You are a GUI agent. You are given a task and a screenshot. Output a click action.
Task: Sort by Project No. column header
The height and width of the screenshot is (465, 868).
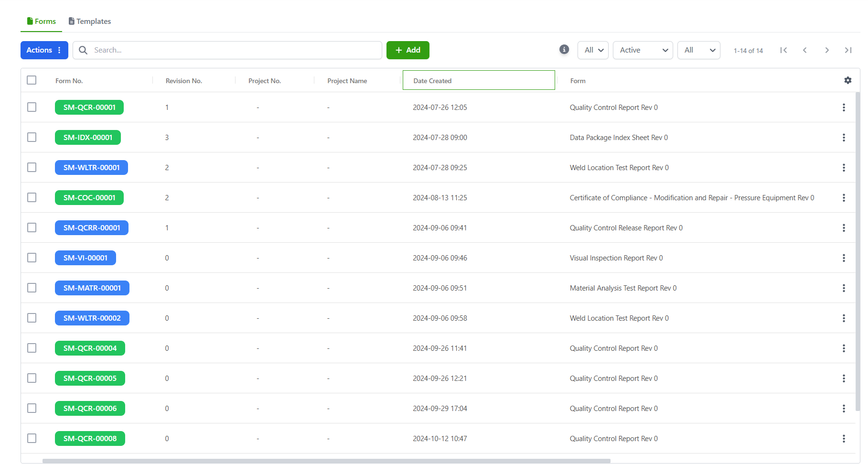click(x=265, y=81)
